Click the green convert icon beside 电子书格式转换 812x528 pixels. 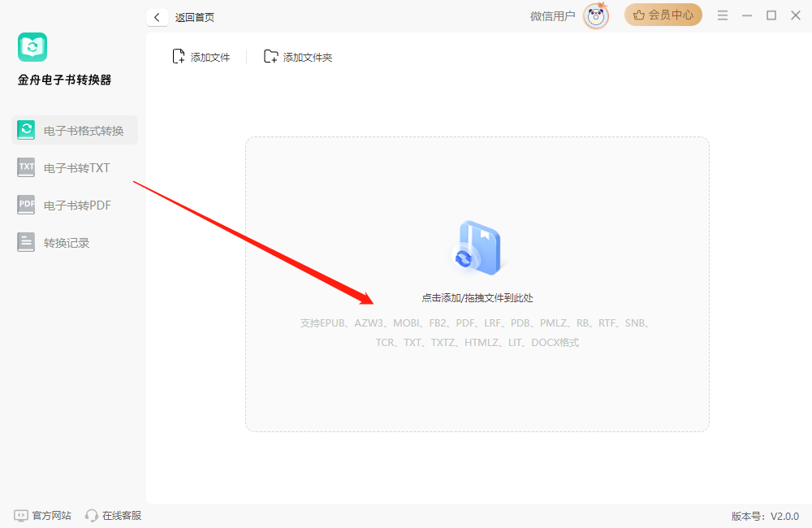(x=26, y=129)
